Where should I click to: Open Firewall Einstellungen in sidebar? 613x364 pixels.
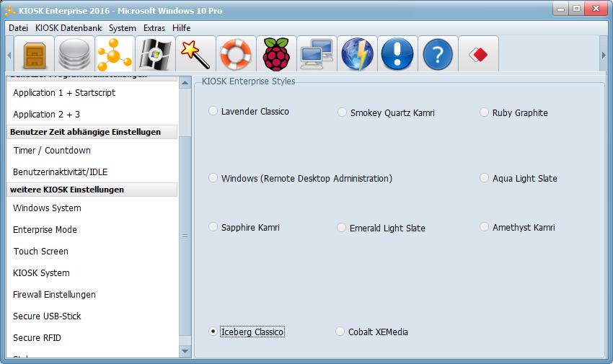54,295
